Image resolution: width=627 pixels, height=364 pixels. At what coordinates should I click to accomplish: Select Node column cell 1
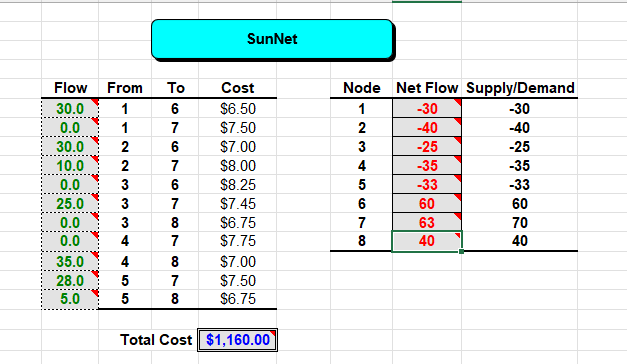(361, 109)
